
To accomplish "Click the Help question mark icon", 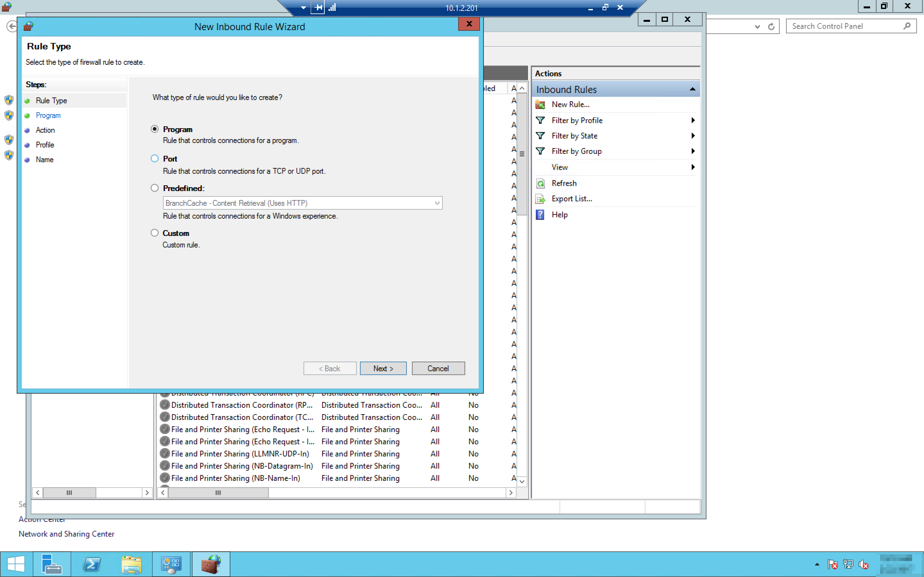I will pyautogui.click(x=540, y=215).
